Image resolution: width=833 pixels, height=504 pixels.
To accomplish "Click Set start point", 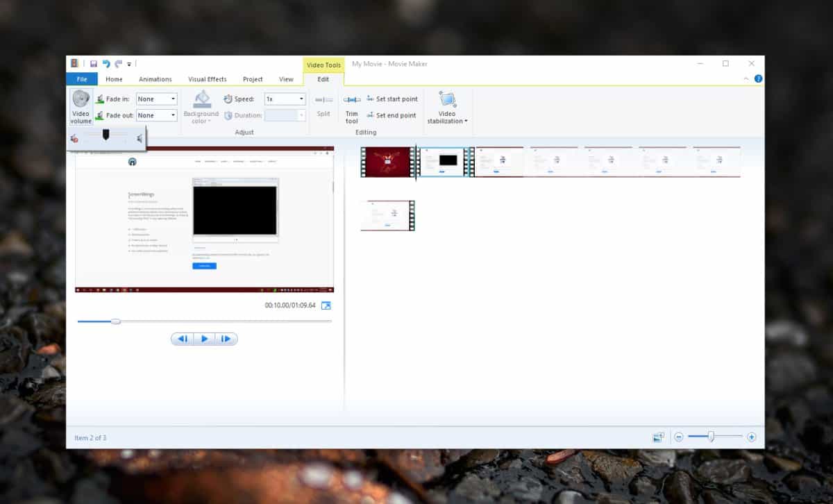I will 392,99.
